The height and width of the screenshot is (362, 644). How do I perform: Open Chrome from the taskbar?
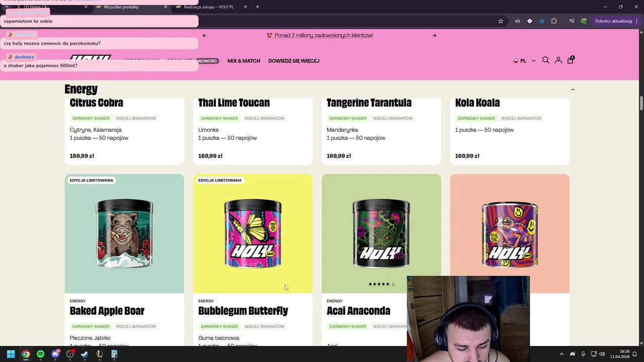tap(26, 354)
